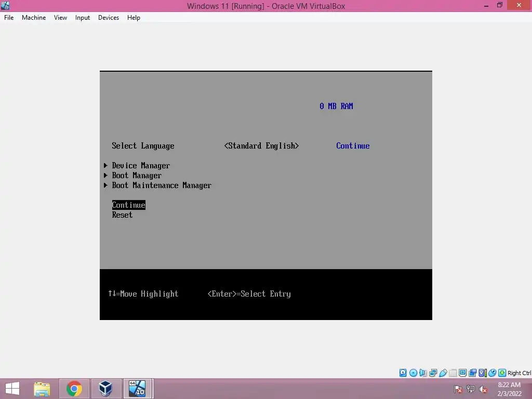Open the Devices menu
The width and height of the screenshot is (532, 399).
click(x=109, y=18)
